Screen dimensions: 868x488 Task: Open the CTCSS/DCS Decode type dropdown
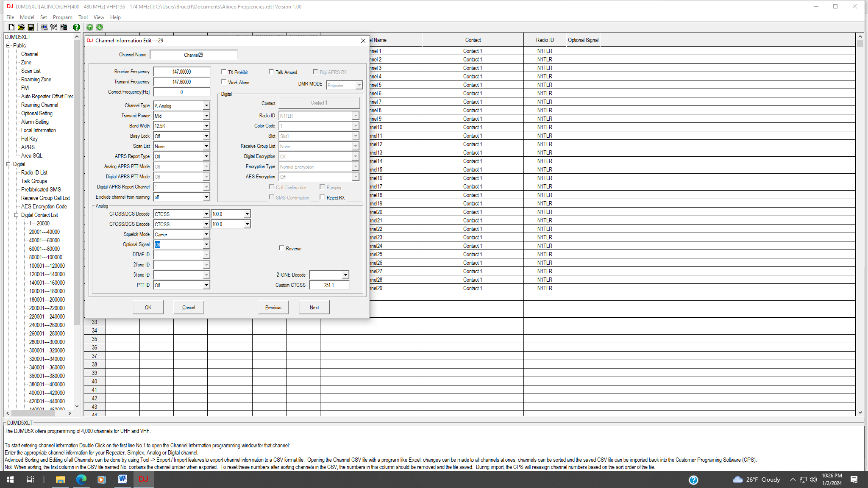tap(206, 214)
